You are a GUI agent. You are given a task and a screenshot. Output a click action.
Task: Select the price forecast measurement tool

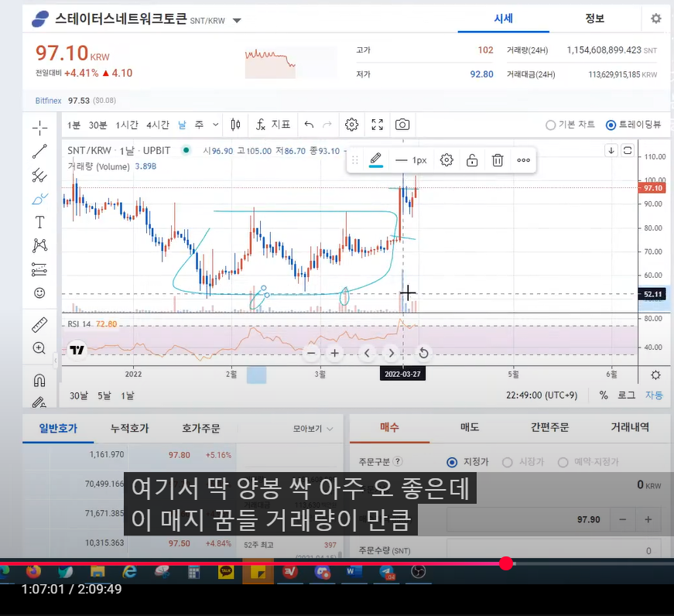pos(39,269)
